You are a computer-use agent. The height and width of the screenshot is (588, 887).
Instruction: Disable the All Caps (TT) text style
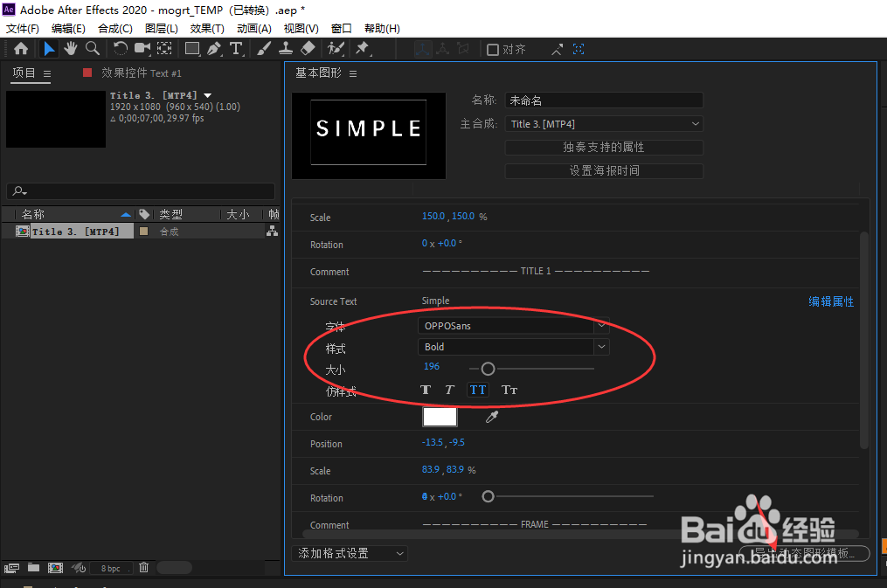(x=477, y=390)
